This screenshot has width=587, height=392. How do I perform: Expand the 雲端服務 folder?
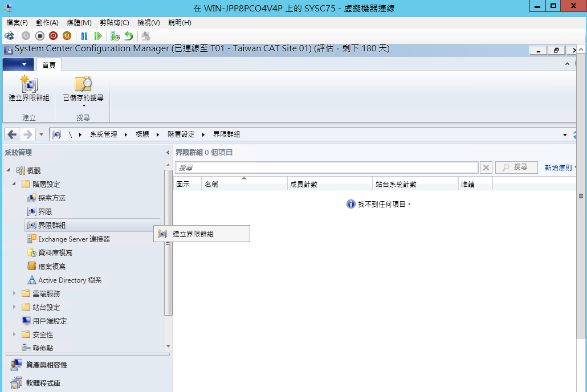[14, 293]
